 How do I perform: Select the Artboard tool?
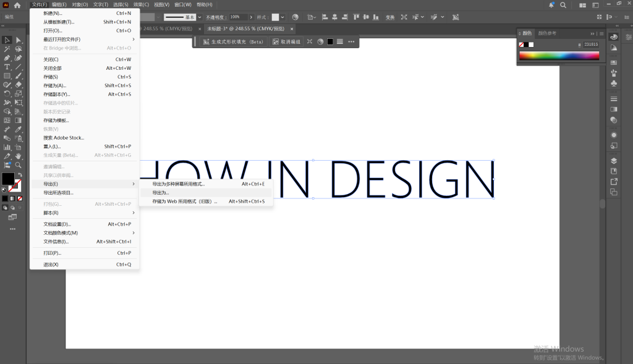[x=18, y=147]
